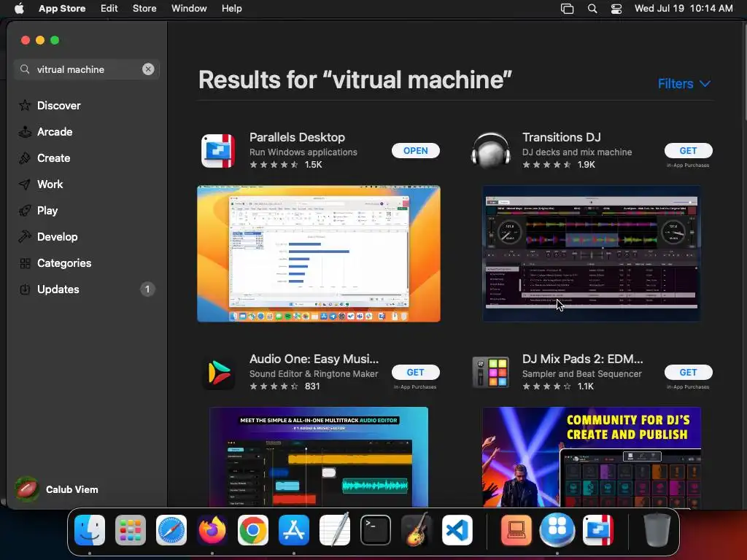
Task: Open Spotlight search in menu bar
Action: tap(592, 9)
